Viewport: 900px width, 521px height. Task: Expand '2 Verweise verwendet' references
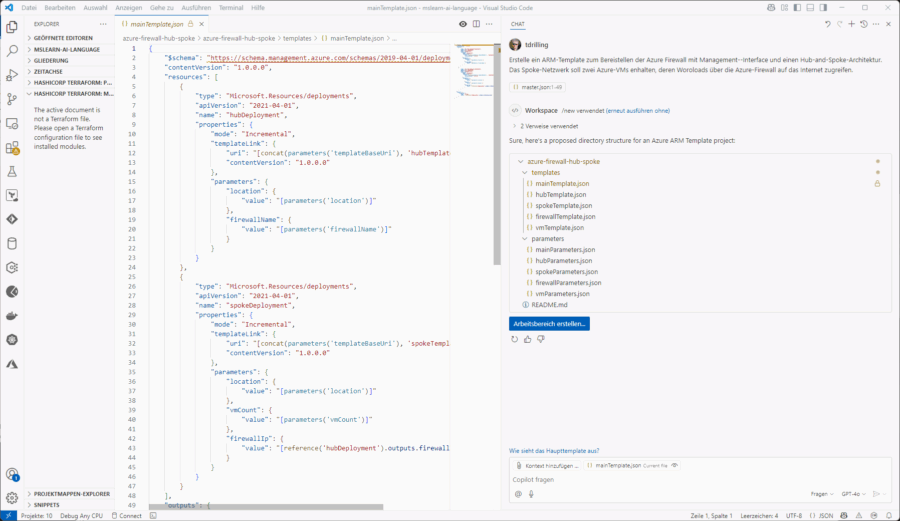coord(545,126)
